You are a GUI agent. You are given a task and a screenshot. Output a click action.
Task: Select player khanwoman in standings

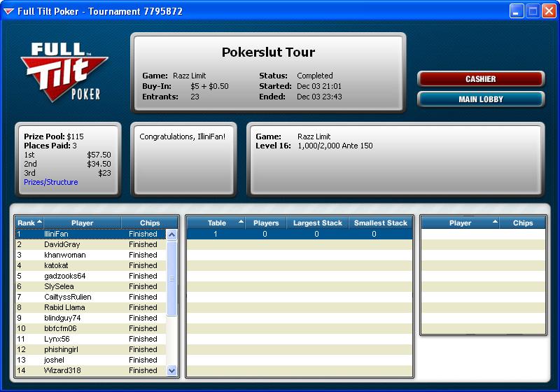(x=91, y=255)
